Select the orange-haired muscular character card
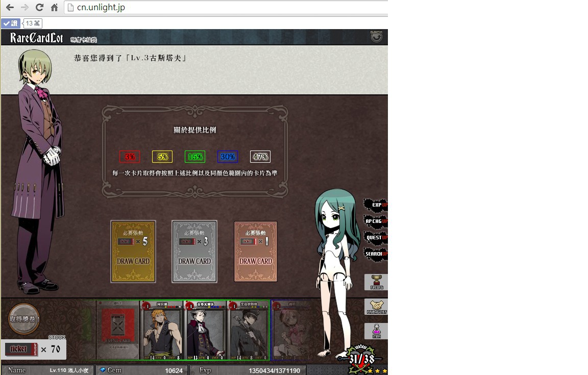Screen dimensions: 588x375 [162, 330]
